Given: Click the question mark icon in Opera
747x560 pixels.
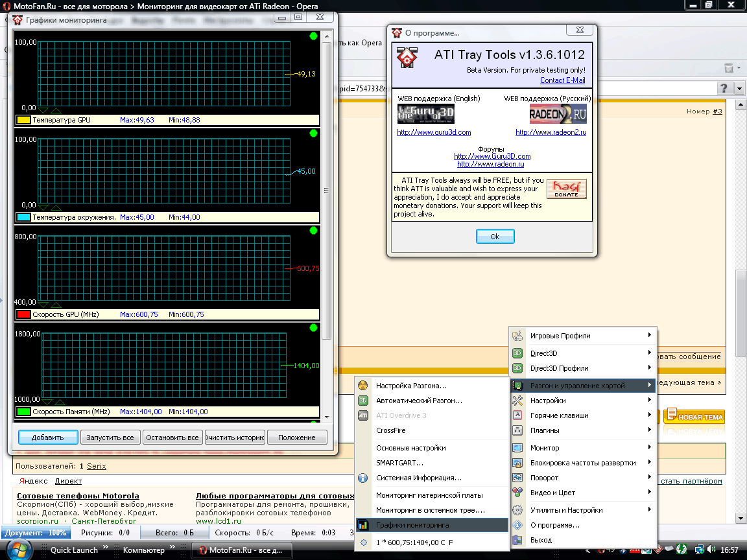Looking at the screenshot, I should pyautogui.click(x=724, y=88).
